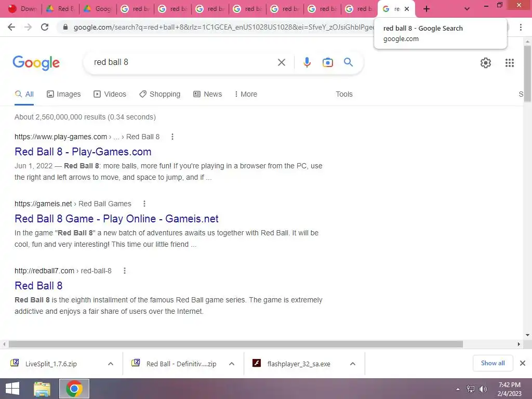
Task: Open the Red Ball - Definitiv....zip download
Action: click(x=181, y=364)
